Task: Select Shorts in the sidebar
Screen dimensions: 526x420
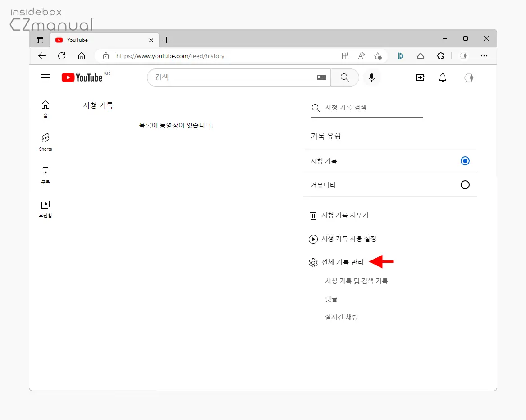Action: click(x=45, y=141)
